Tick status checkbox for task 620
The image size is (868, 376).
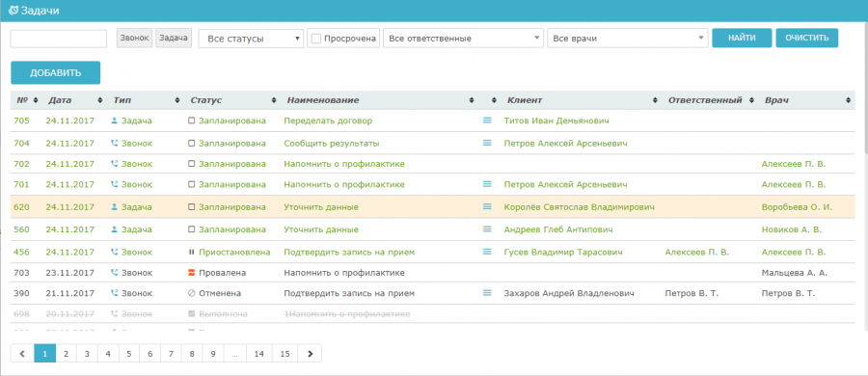click(192, 207)
